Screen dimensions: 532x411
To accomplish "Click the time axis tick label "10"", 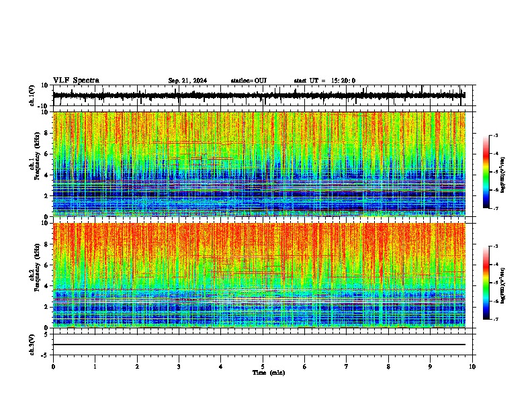I will tap(472, 367).
